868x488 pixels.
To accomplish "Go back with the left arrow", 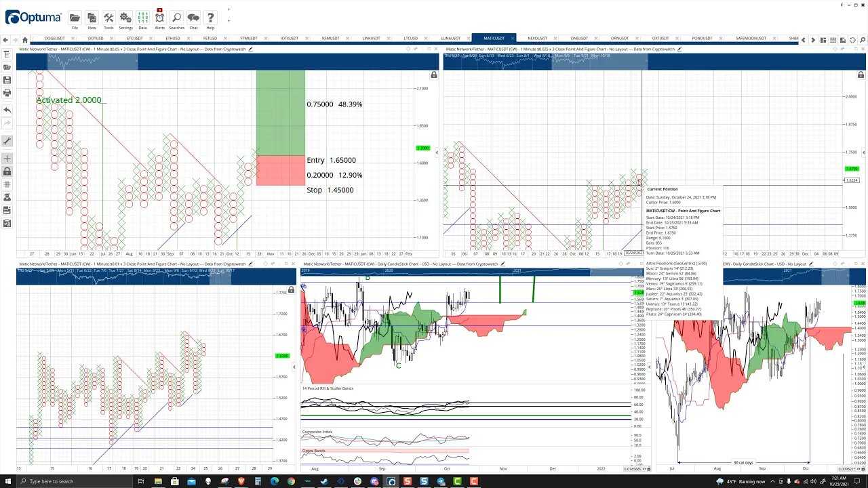I will point(6,39).
